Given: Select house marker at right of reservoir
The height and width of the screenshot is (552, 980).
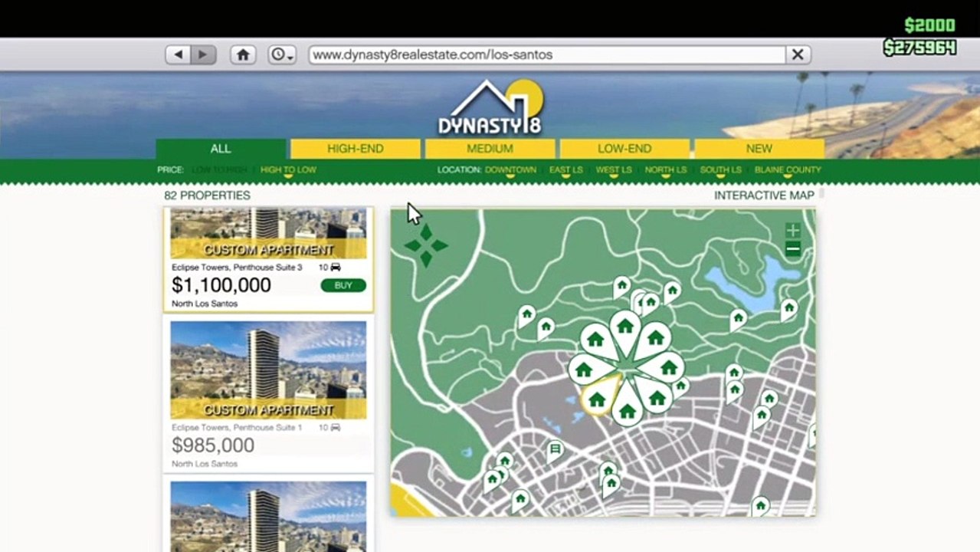Looking at the screenshot, I should pos(788,309).
